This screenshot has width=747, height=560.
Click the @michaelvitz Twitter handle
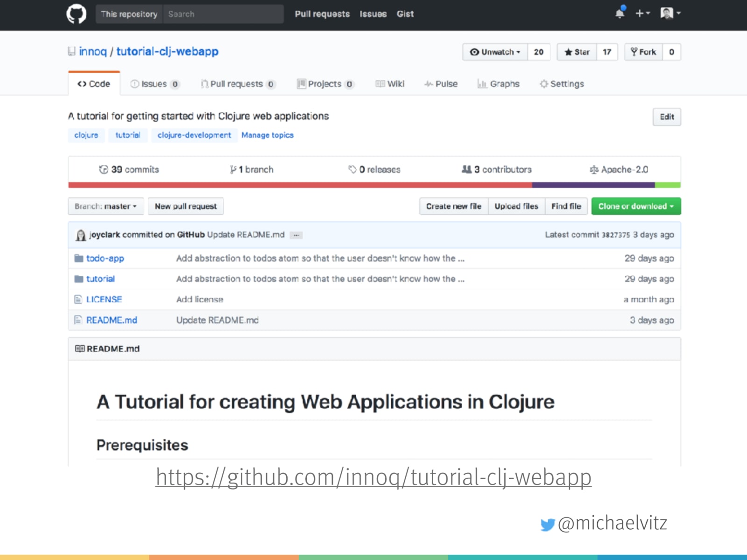click(613, 523)
